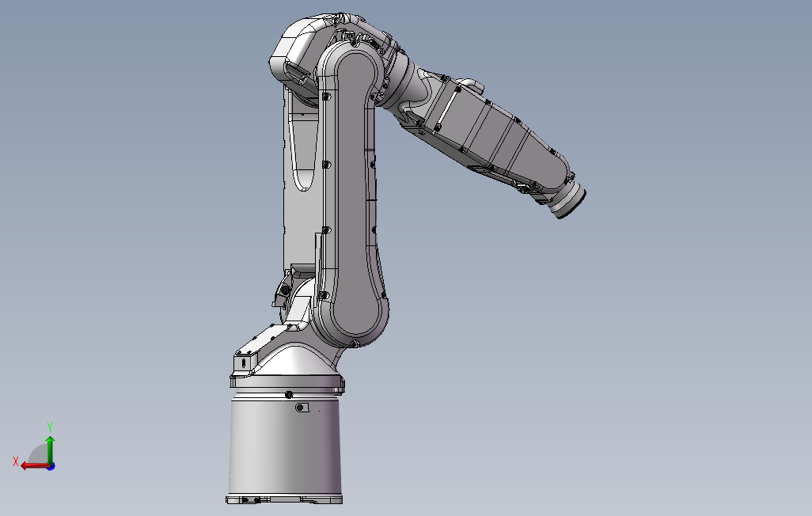
Task: Select the wrist flange at the arm tip
Action: [568, 199]
